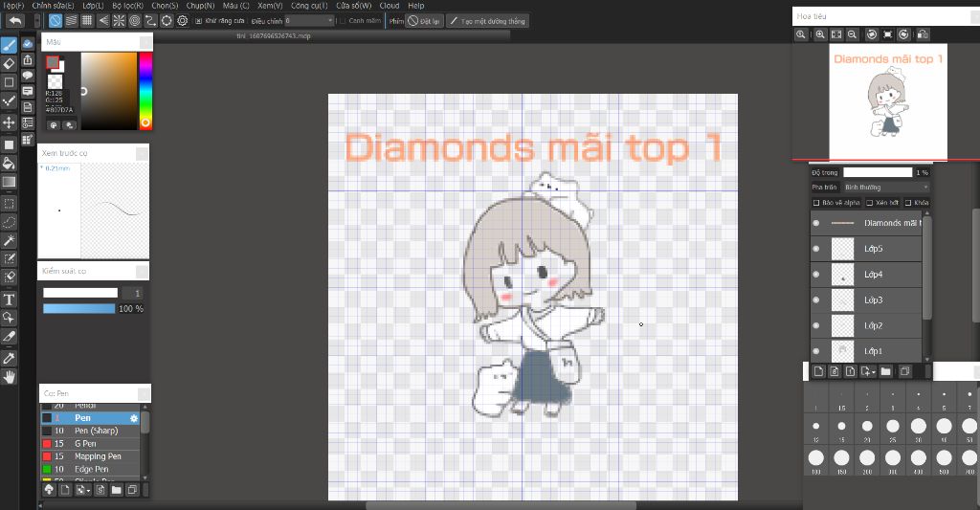The width and height of the screenshot is (980, 510).
Task: Open the Bộ lọc(R) menu
Action: point(127,6)
